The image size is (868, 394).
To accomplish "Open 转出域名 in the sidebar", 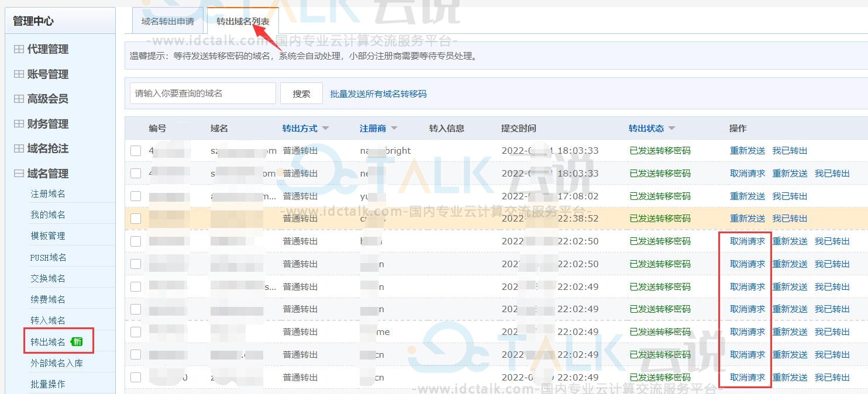I will pos(48,341).
